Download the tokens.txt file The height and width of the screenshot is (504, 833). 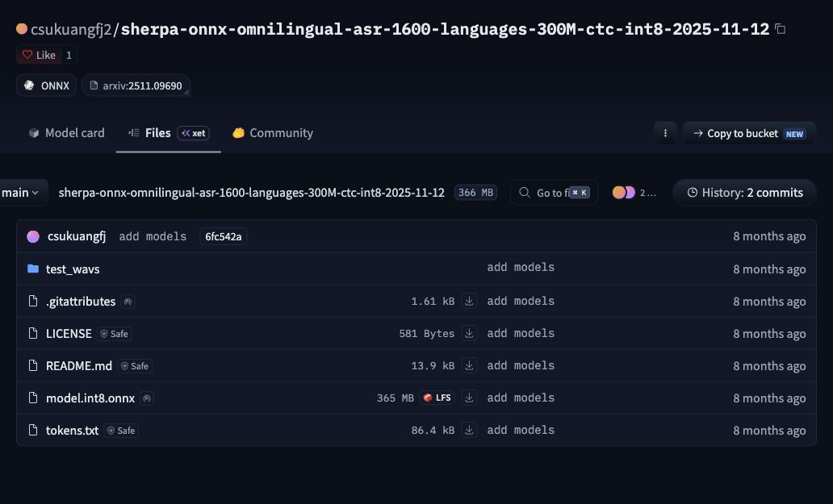[469, 431]
